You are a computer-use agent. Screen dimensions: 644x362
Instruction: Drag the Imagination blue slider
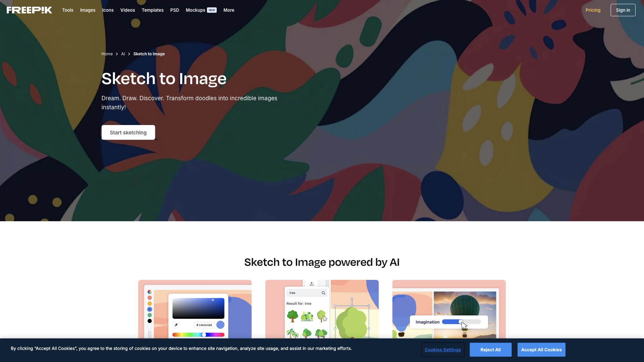click(461, 321)
